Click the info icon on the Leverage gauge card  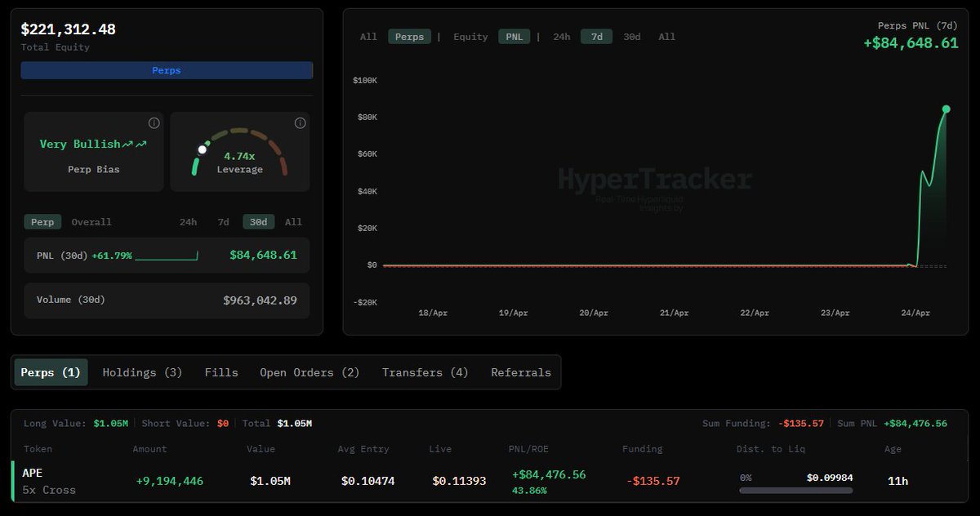point(300,122)
